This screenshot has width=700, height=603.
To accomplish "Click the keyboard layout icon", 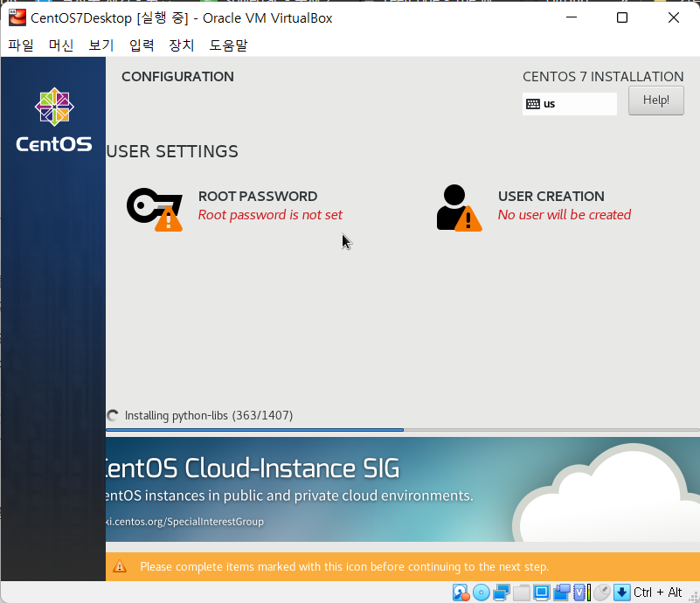I will pyautogui.click(x=532, y=104).
